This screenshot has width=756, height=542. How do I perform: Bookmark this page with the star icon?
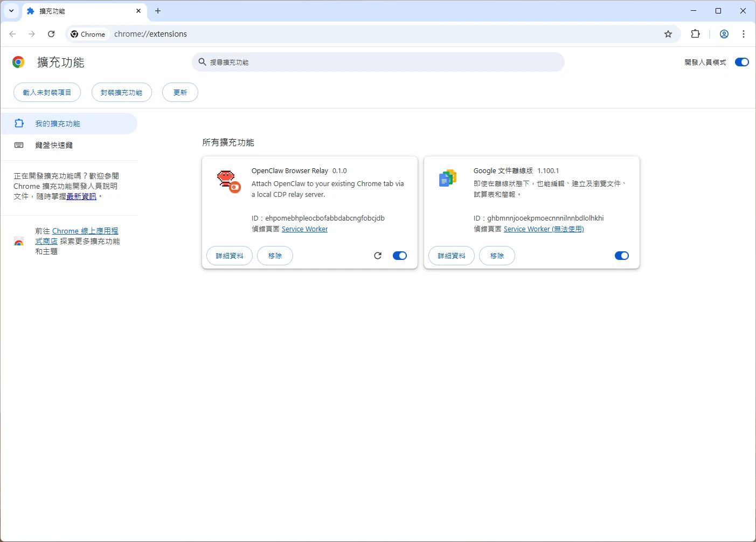point(668,34)
